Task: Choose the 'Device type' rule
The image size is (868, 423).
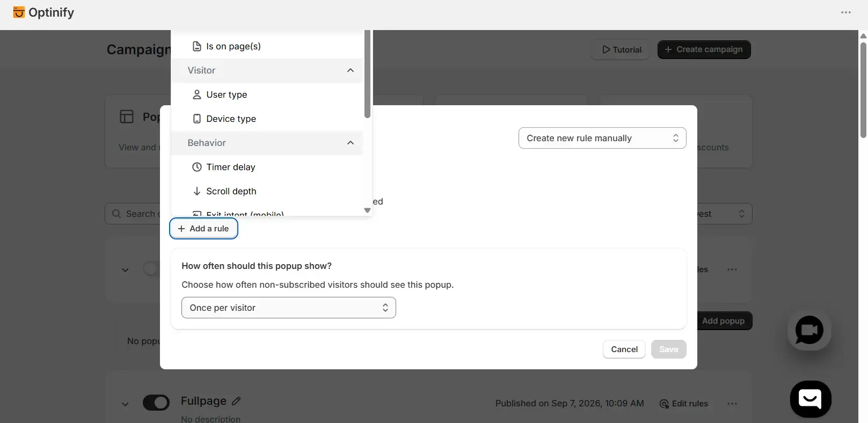Action: click(267, 119)
